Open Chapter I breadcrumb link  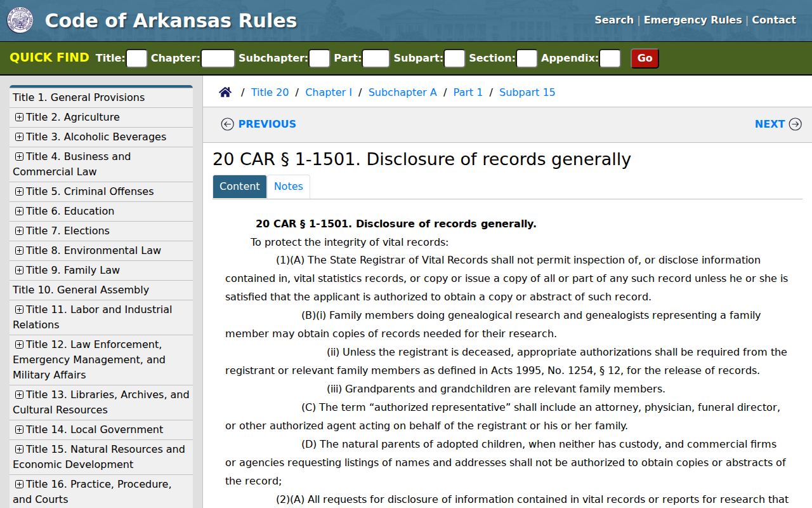[329, 92]
